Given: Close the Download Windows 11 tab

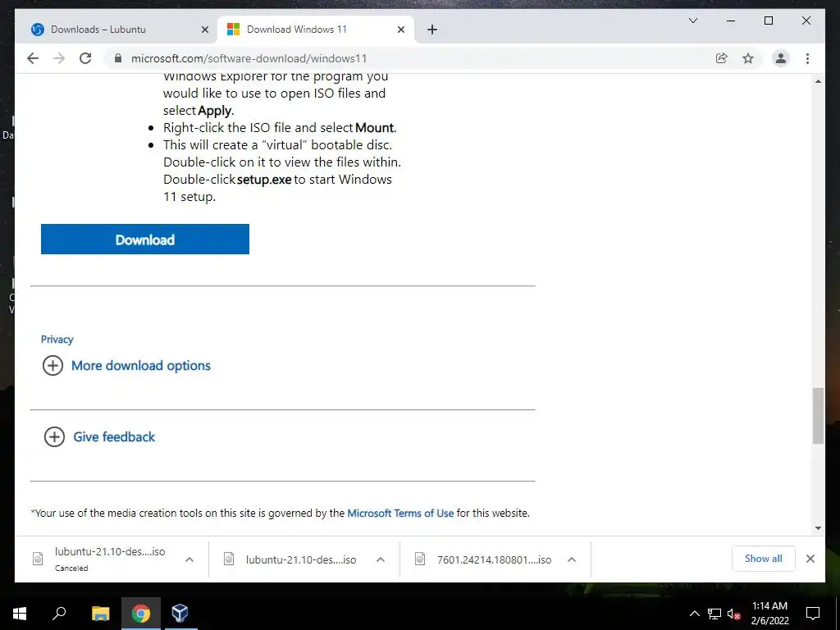Looking at the screenshot, I should (x=400, y=30).
